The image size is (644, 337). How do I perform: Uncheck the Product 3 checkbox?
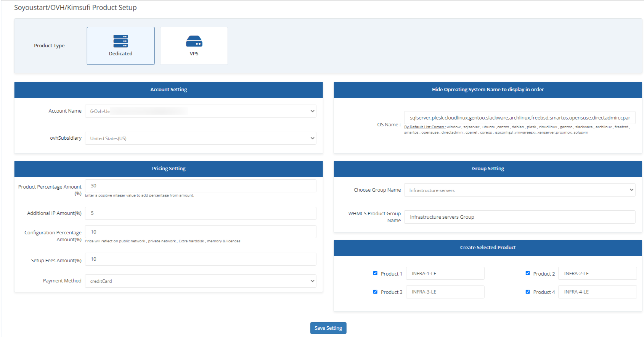pos(375,292)
